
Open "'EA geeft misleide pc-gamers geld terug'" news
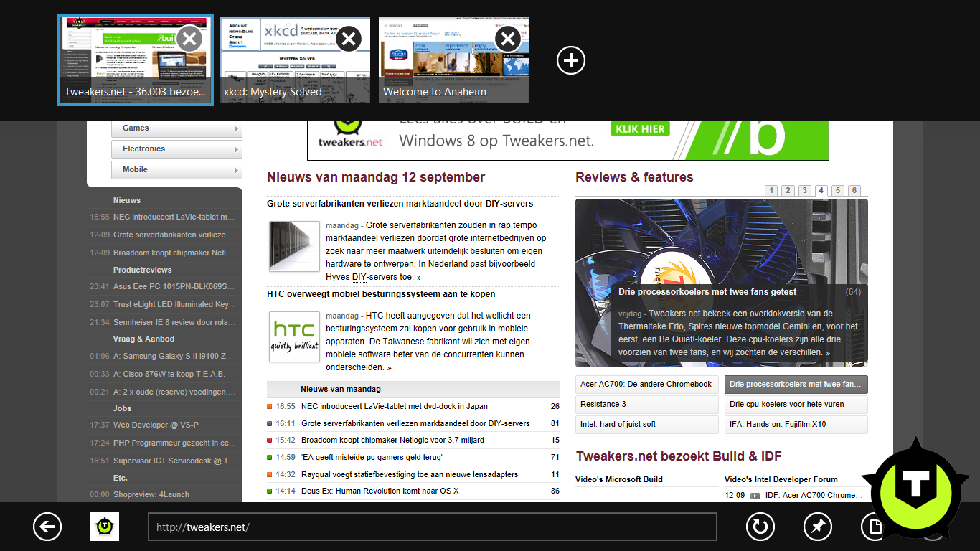click(x=372, y=457)
